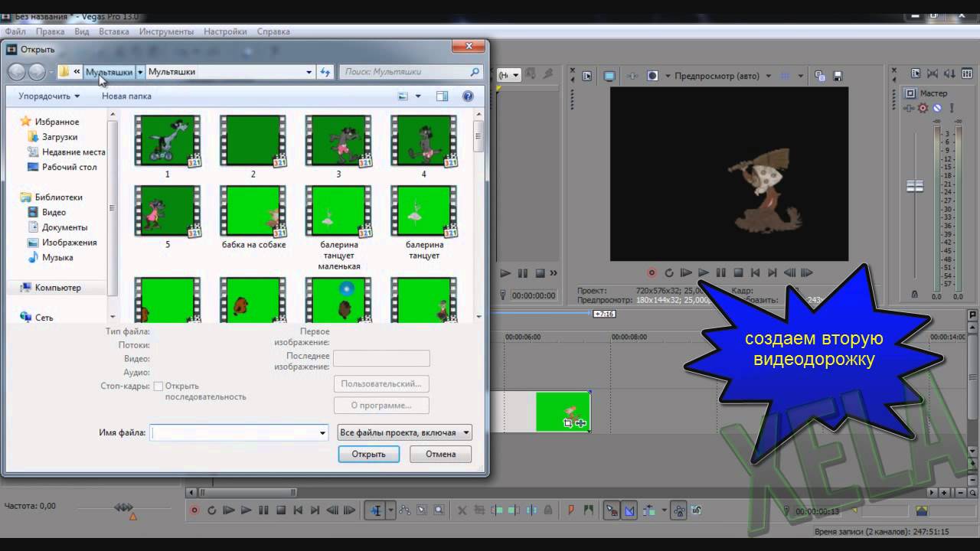This screenshot has width=980, height=551.
Task: Click the Insert Region green flags icon
Action: coord(588,510)
